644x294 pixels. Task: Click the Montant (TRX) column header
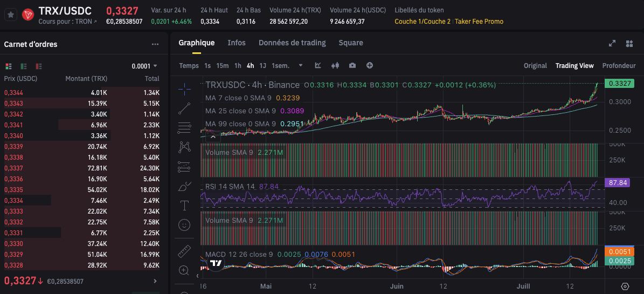(x=86, y=79)
